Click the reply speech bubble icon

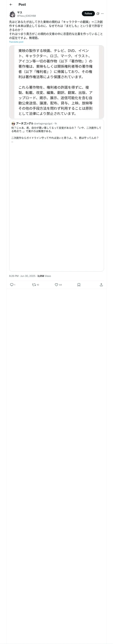(12, 285)
